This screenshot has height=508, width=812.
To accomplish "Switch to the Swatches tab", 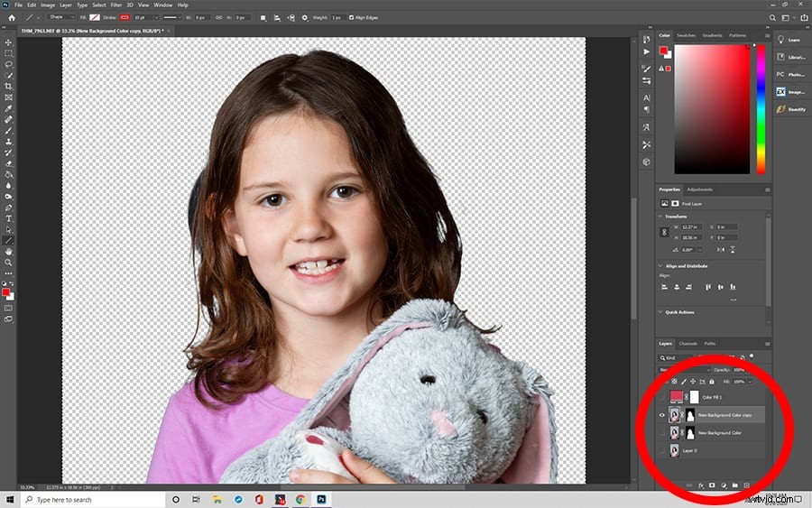I will pos(687,35).
